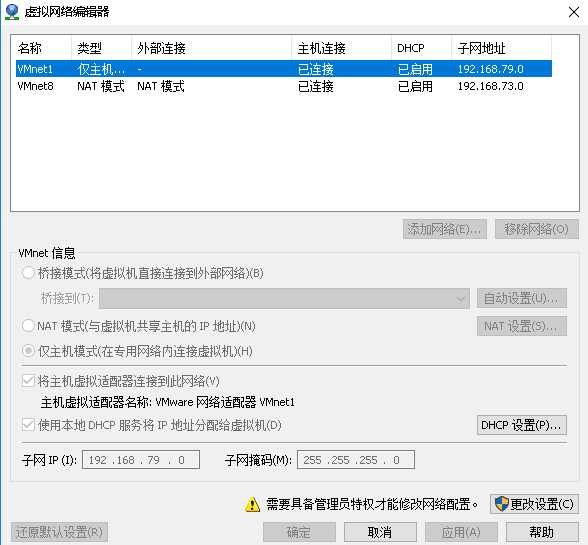Click the 取消 button
The image size is (588, 545).
[380, 532]
